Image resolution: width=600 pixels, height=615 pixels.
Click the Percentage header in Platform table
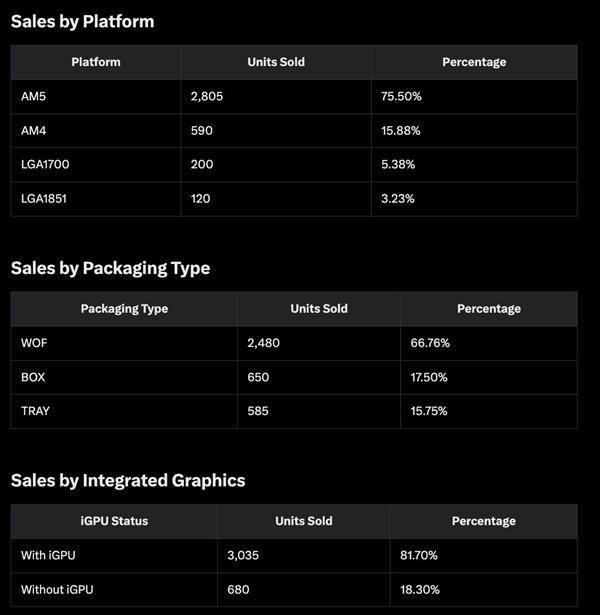pyautogui.click(x=474, y=62)
